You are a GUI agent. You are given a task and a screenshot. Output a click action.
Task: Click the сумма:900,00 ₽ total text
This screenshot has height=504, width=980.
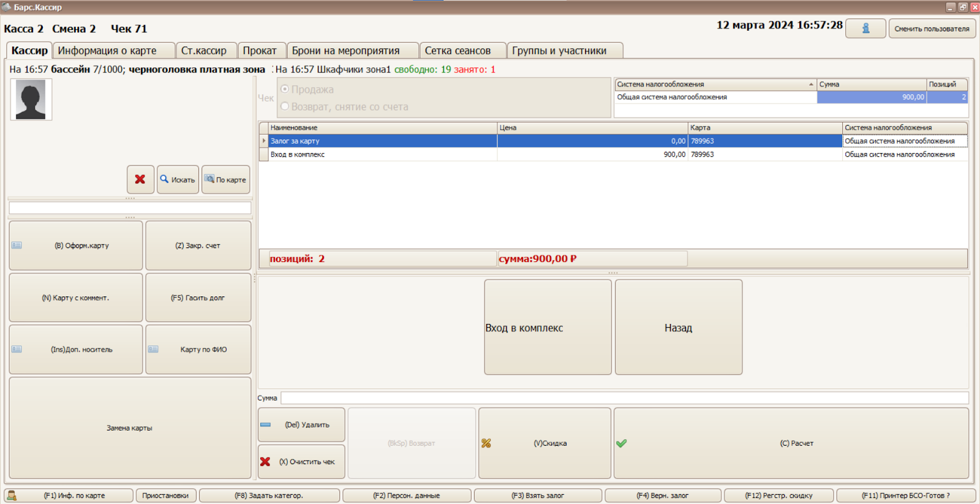538,258
